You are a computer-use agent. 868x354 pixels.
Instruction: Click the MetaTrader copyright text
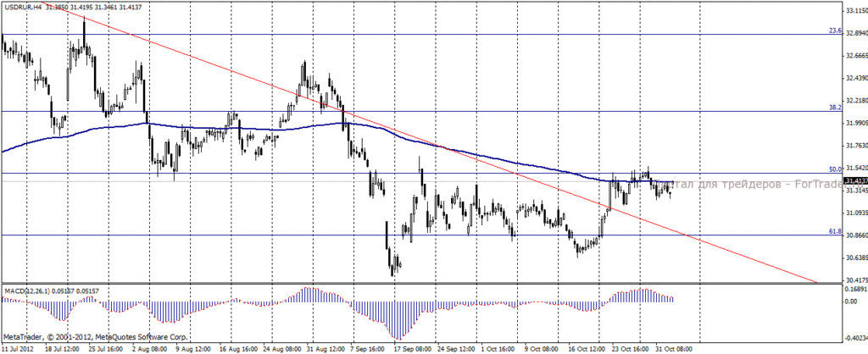pyautogui.click(x=96, y=336)
